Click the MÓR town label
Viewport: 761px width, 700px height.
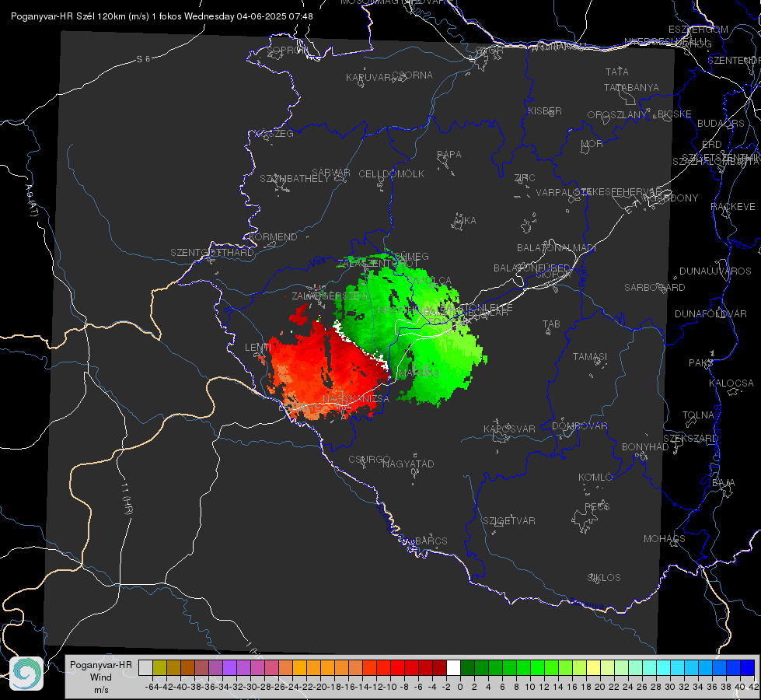click(x=592, y=144)
